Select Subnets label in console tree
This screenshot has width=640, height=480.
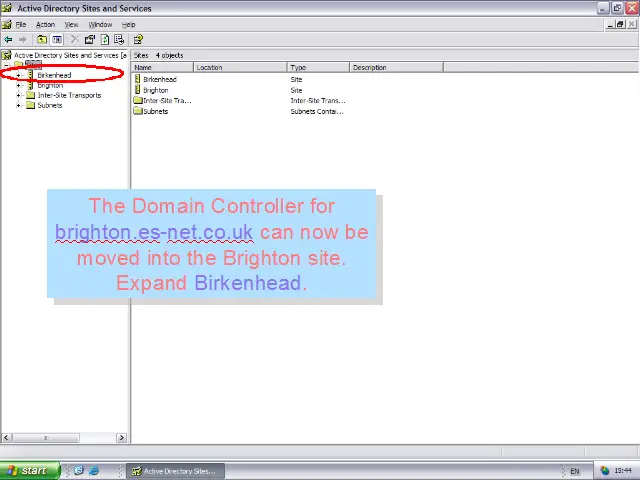50,105
